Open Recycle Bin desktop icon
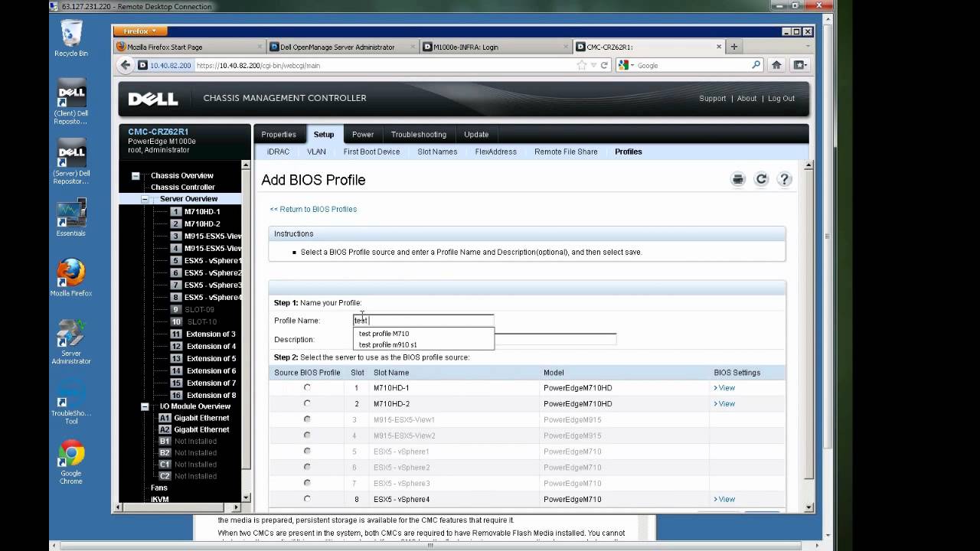Image resolution: width=980 pixels, height=551 pixels. (71, 38)
